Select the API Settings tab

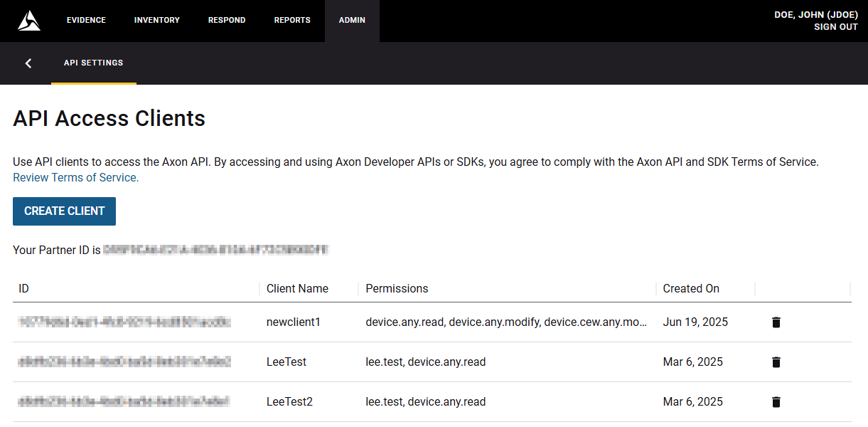(x=94, y=63)
